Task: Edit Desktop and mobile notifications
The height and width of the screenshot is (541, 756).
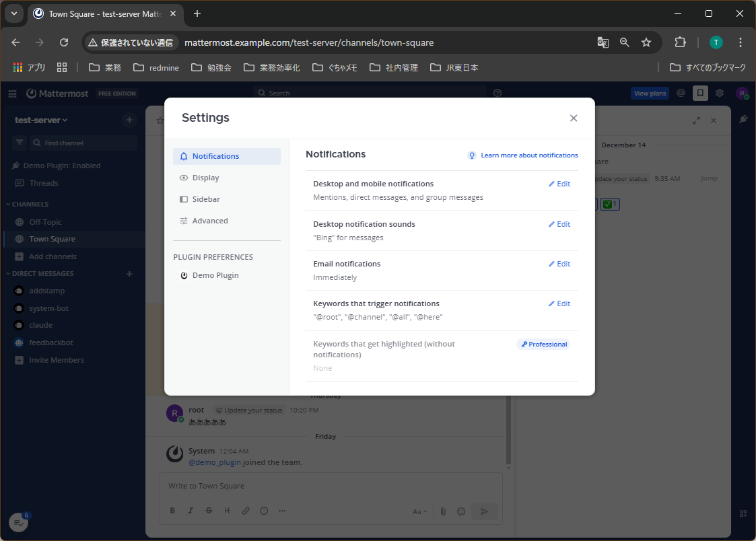Action: click(x=559, y=184)
